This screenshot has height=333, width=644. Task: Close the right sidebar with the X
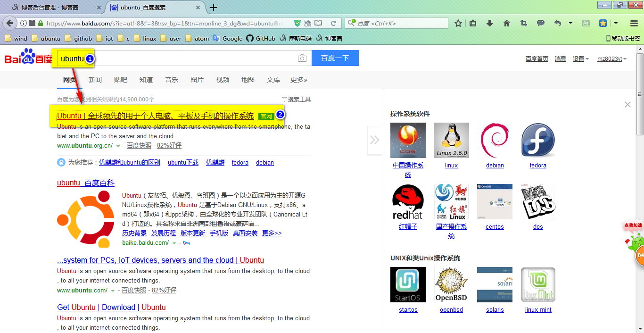627,105
